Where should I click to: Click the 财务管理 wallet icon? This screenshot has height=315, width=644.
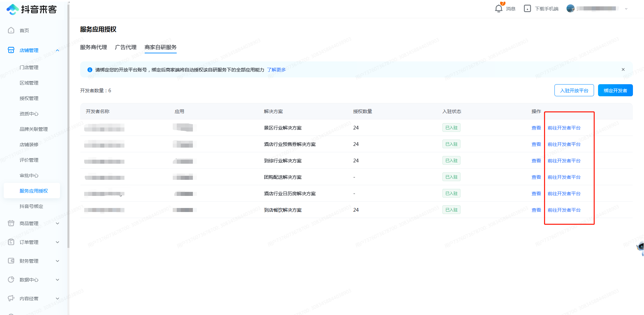click(11, 261)
